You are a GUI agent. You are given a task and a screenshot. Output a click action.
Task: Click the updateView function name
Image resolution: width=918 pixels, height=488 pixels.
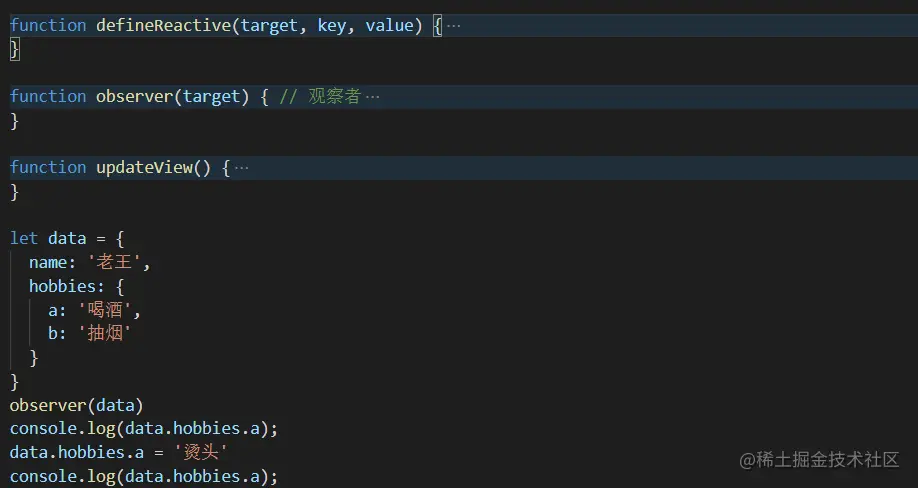click(x=144, y=168)
